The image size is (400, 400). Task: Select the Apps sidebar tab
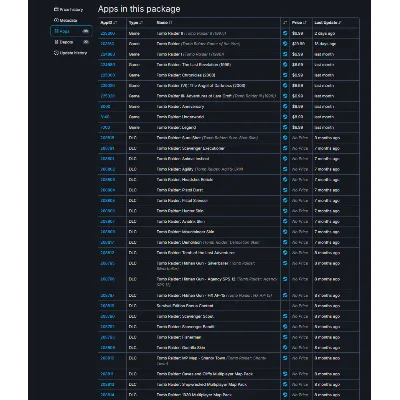(71, 31)
